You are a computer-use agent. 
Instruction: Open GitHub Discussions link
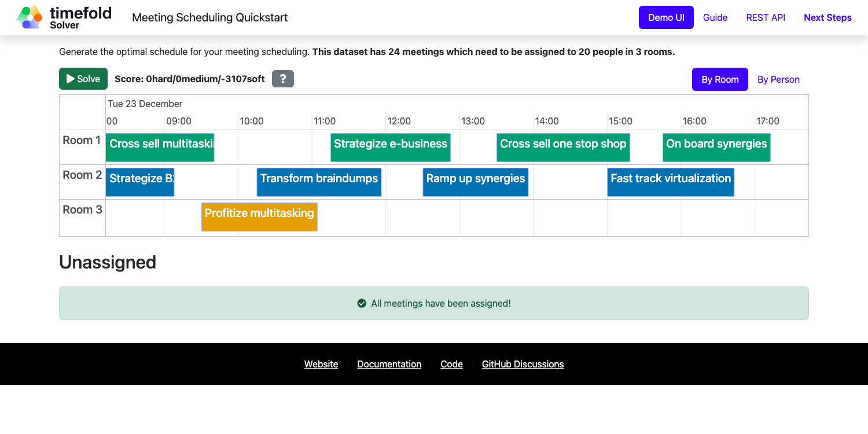coord(523,364)
